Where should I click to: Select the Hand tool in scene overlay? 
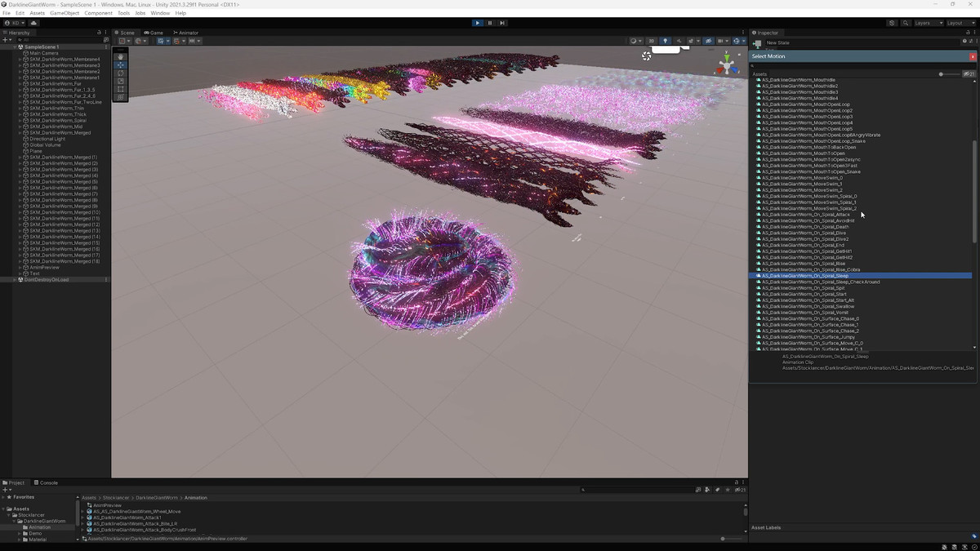coord(121,56)
